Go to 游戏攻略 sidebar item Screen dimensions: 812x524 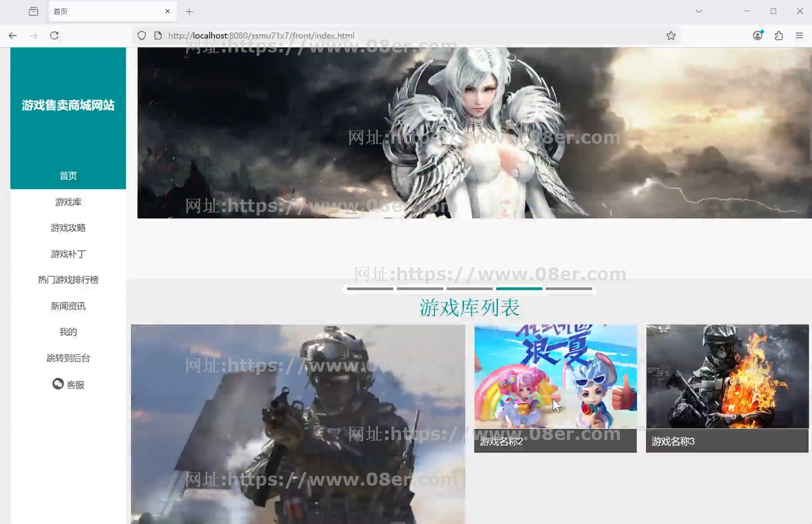coord(68,228)
